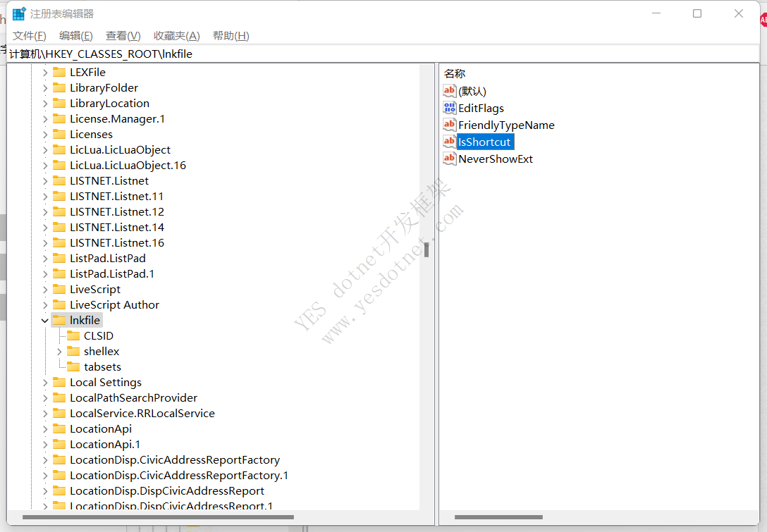Expand the LiveScript Author key
Viewport: 767px width, 532px height.
(45, 305)
